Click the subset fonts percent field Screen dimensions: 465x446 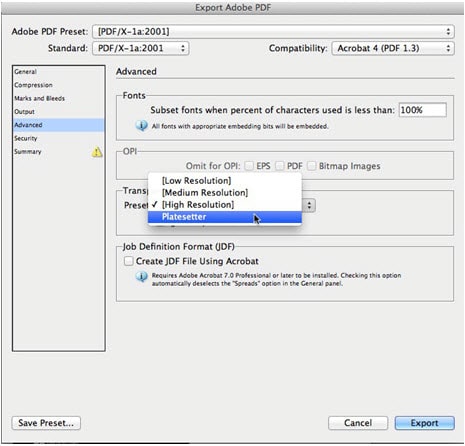click(423, 110)
